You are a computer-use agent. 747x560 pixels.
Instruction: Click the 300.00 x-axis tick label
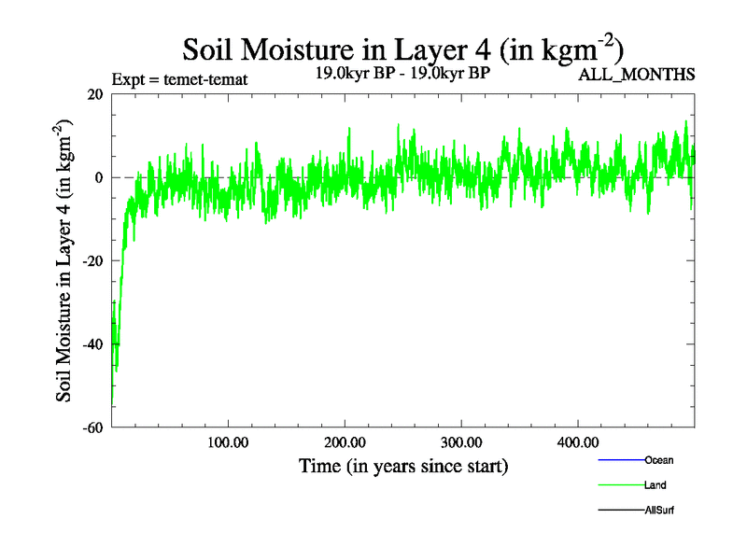(x=461, y=442)
